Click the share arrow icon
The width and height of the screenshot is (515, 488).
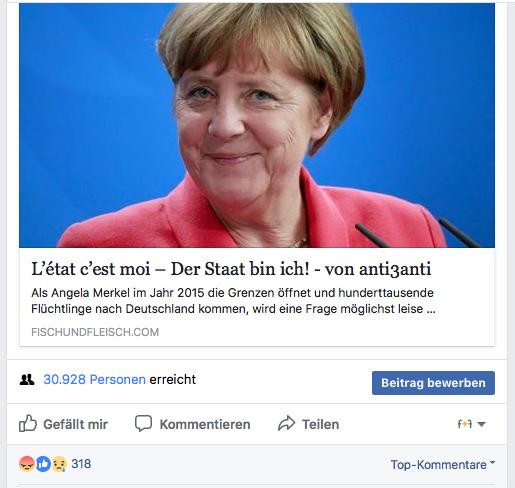click(287, 423)
